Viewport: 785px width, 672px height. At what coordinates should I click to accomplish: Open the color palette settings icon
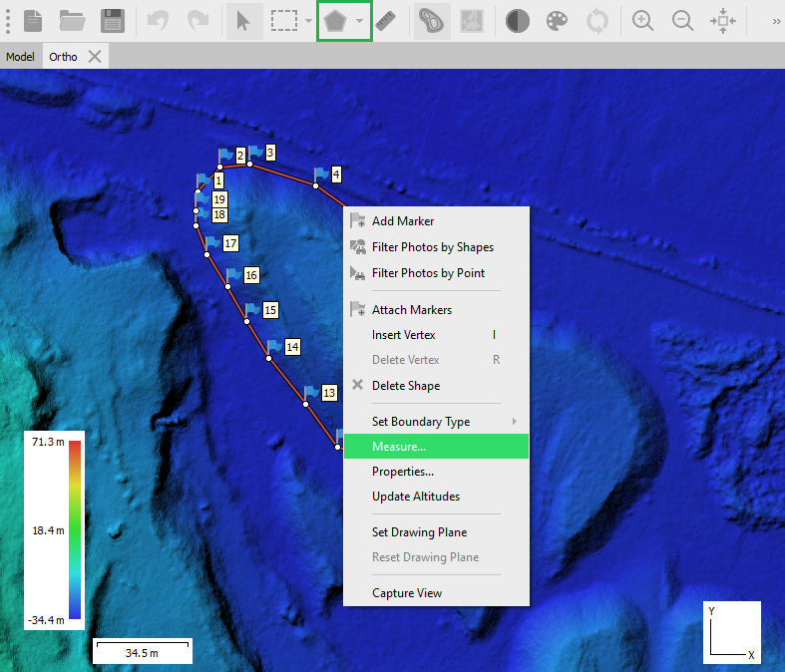[558, 21]
